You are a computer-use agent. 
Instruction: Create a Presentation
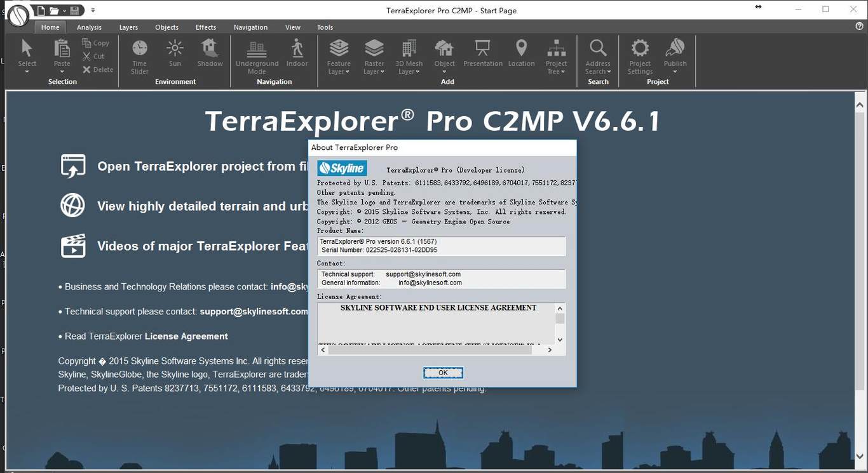[483, 53]
